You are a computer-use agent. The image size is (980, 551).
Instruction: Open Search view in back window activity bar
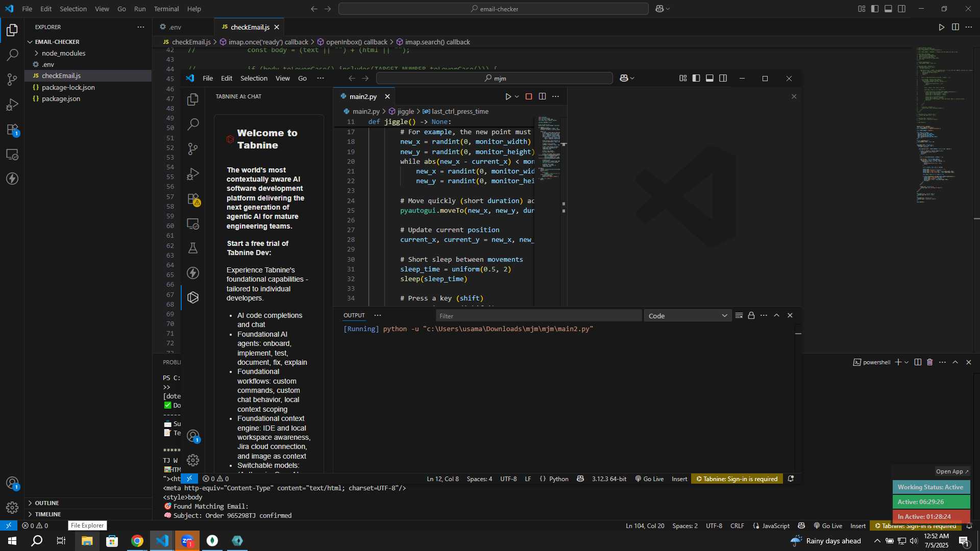(12, 55)
